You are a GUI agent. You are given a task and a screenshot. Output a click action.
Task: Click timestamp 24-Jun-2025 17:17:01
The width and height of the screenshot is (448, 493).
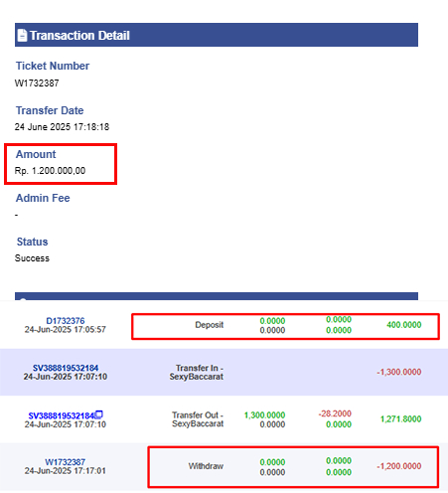pyautogui.click(x=66, y=471)
